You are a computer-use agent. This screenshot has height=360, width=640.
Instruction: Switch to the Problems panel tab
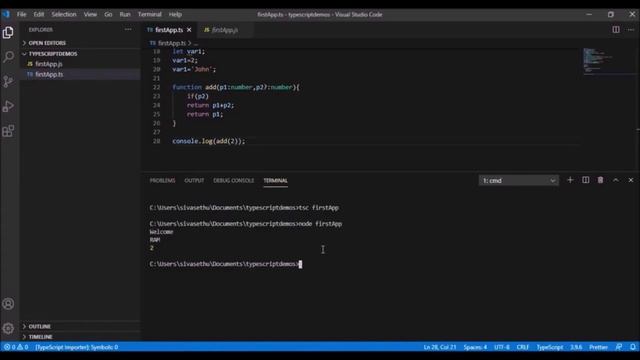[x=162, y=180]
